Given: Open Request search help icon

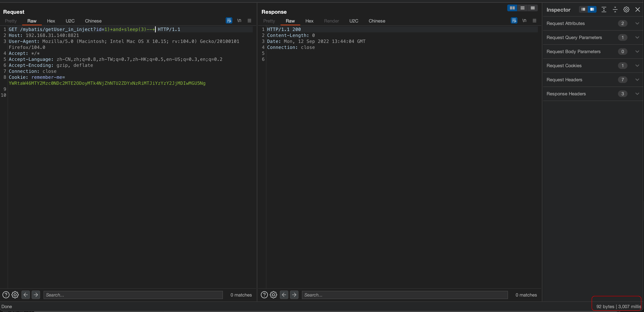Looking at the screenshot, I should coord(6,295).
